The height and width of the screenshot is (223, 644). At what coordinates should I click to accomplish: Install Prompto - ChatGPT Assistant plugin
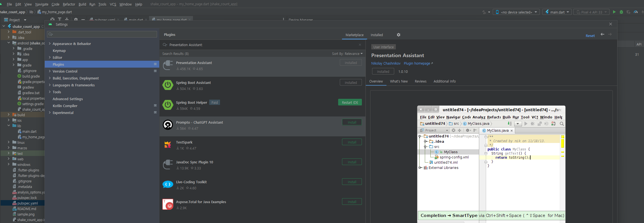(352, 122)
